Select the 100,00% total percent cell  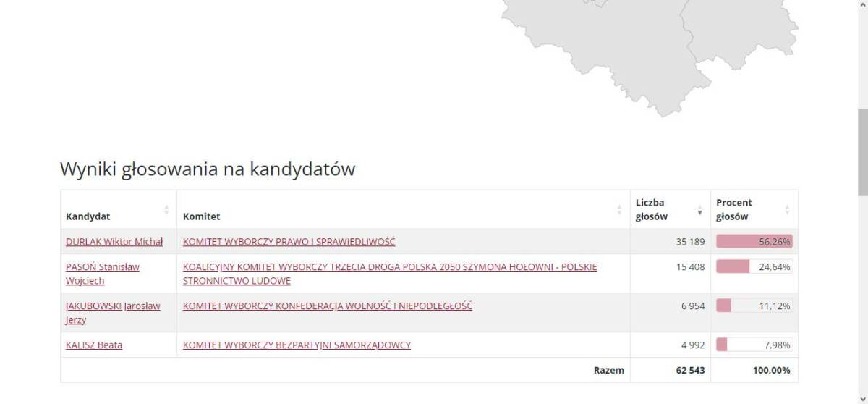coord(754,370)
